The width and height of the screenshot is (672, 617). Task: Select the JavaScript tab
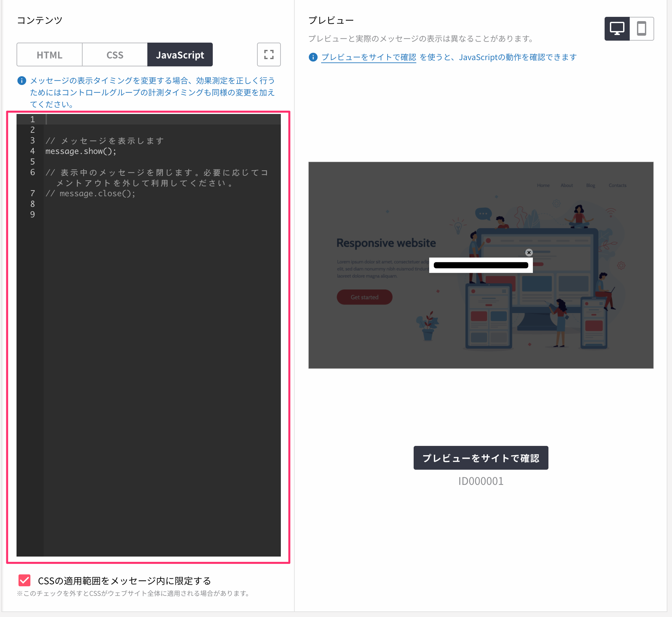(x=180, y=55)
